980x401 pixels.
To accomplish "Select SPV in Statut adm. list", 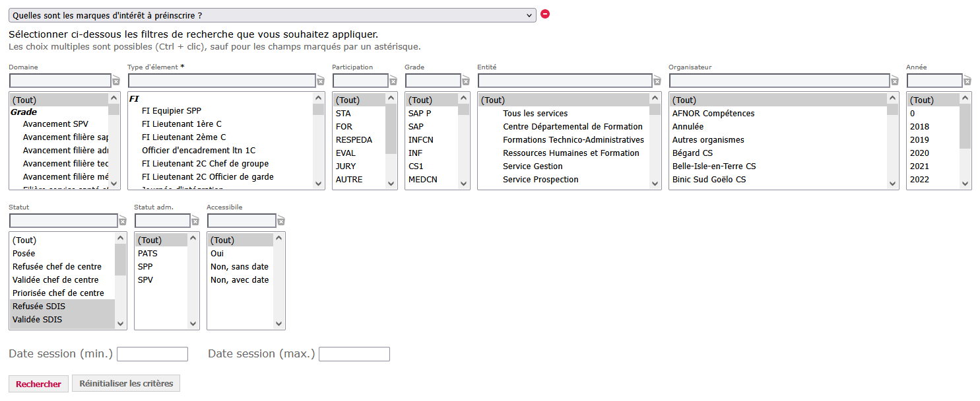I will click(162, 280).
